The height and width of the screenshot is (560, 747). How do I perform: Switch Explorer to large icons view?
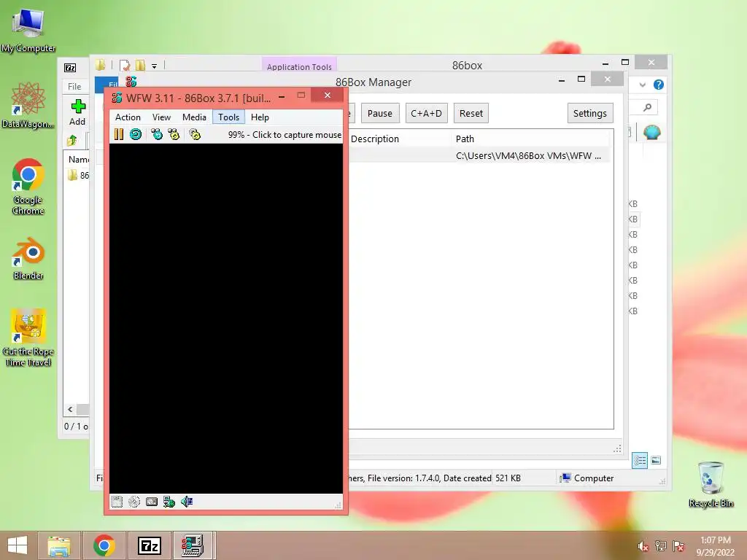point(656,460)
